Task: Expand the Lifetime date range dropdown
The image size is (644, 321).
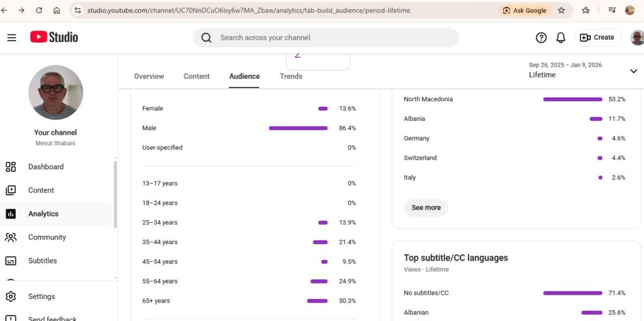Action: pos(633,71)
